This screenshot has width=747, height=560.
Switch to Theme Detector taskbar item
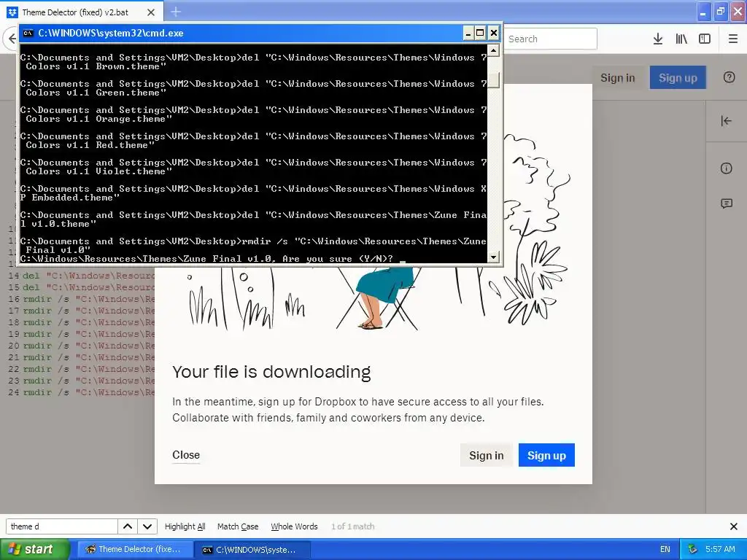134,549
